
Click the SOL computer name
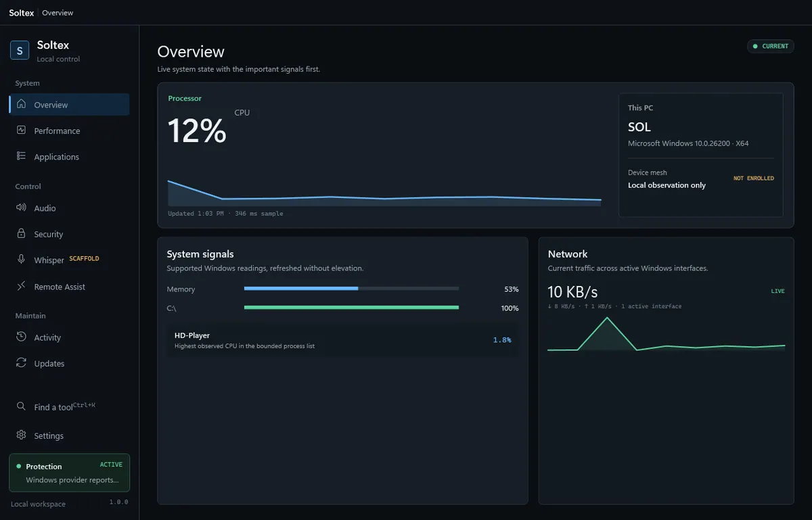coord(639,127)
